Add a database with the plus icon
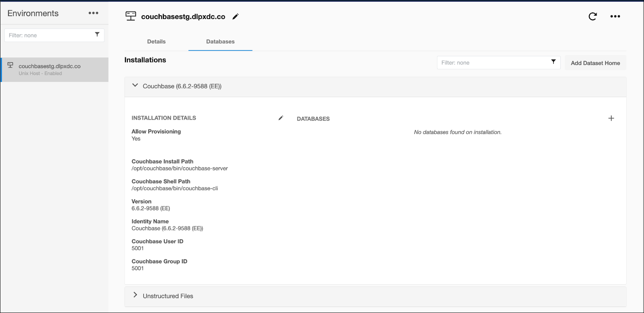Screen dimensions: 644x313 click(x=611, y=118)
